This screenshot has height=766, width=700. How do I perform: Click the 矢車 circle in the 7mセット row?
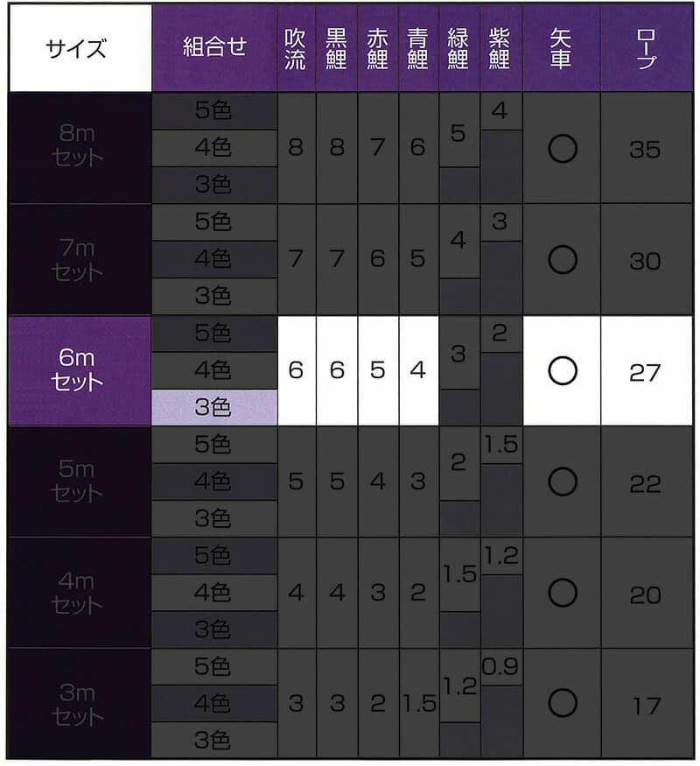coord(562,260)
